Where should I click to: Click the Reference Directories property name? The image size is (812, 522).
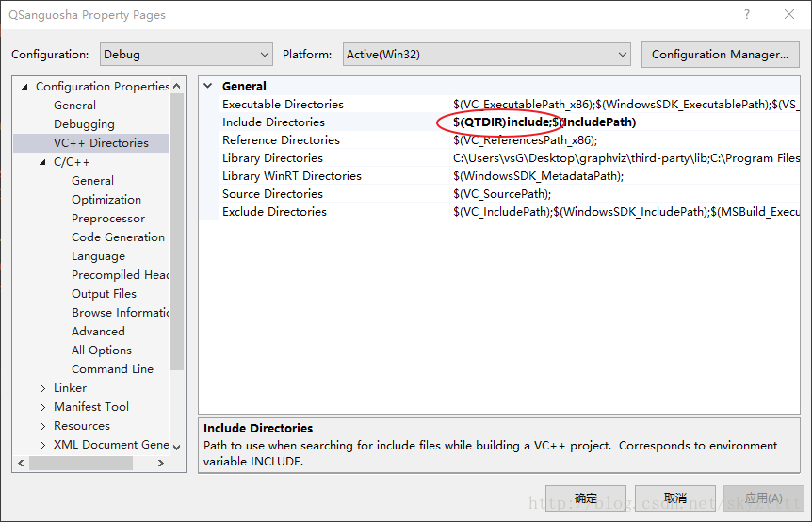(x=282, y=139)
